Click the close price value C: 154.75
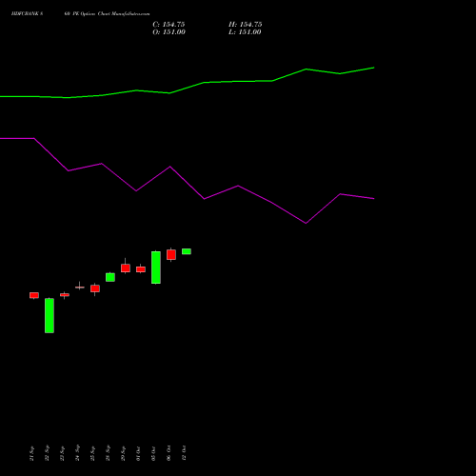Viewport: 476px width, 476px height. [x=169, y=25]
